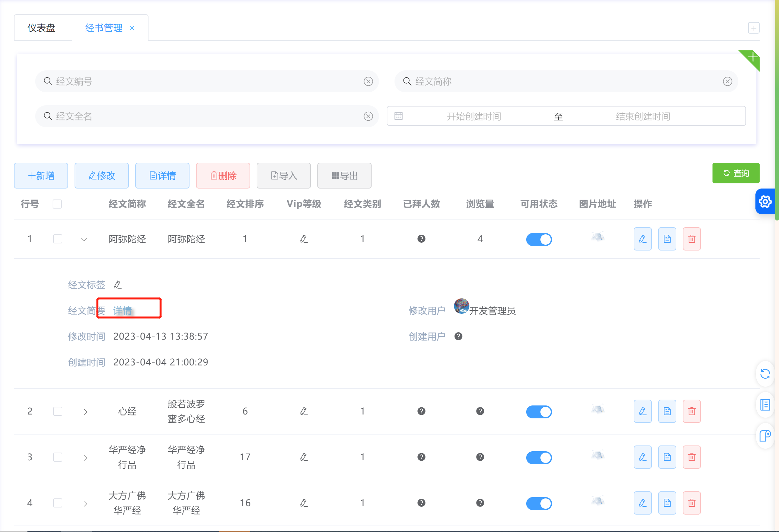Click the circular refresh icon on right side
The width and height of the screenshot is (779, 532).
point(765,374)
